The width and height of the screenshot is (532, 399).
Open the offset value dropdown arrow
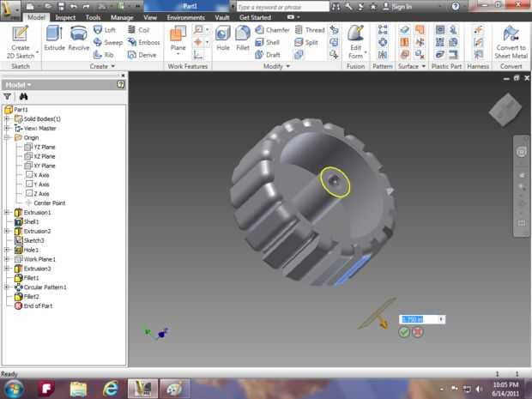[441, 319]
